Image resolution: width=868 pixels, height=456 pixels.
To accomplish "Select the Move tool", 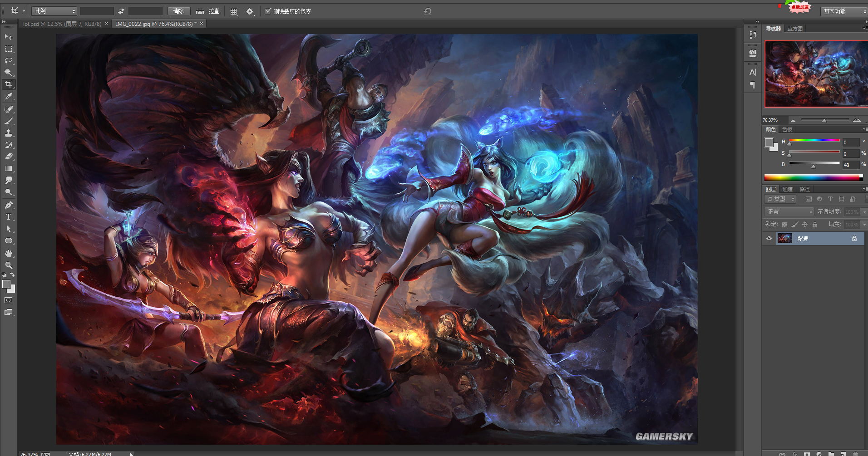I will pyautogui.click(x=9, y=37).
